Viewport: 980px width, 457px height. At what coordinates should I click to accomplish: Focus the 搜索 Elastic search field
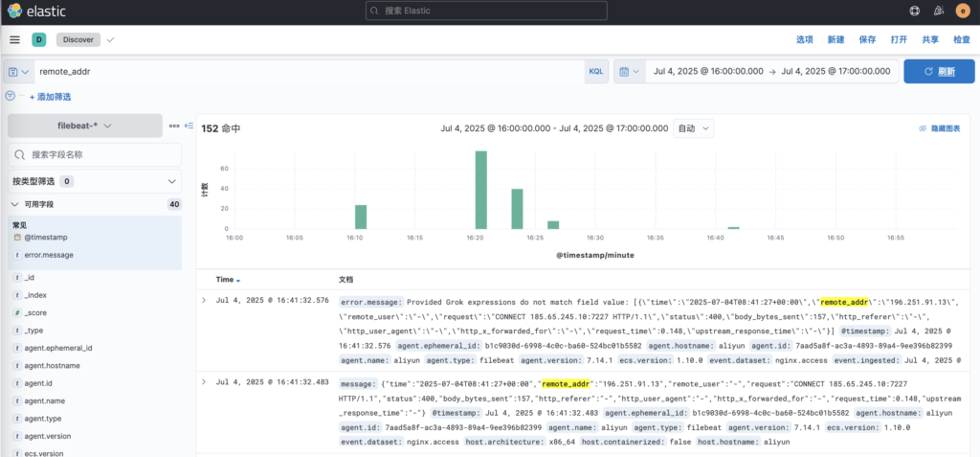(486, 11)
